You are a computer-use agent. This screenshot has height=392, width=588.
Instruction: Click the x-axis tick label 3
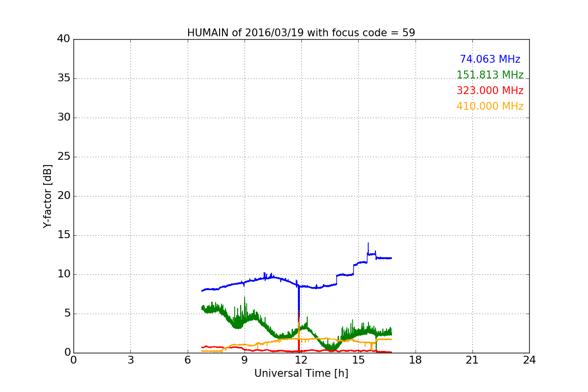point(130,360)
